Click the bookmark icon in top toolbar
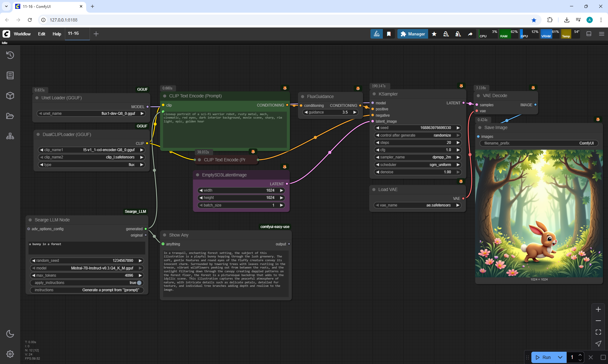Image resolution: width=608 pixels, height=364 pixels. pyautogui.click(x=389, y=34)
